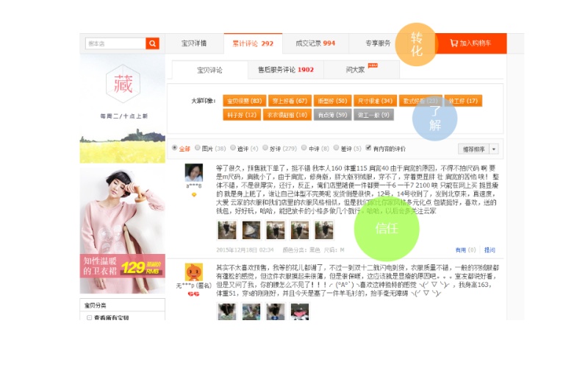Open the third photo of the first review

click(x=275, y=230)
